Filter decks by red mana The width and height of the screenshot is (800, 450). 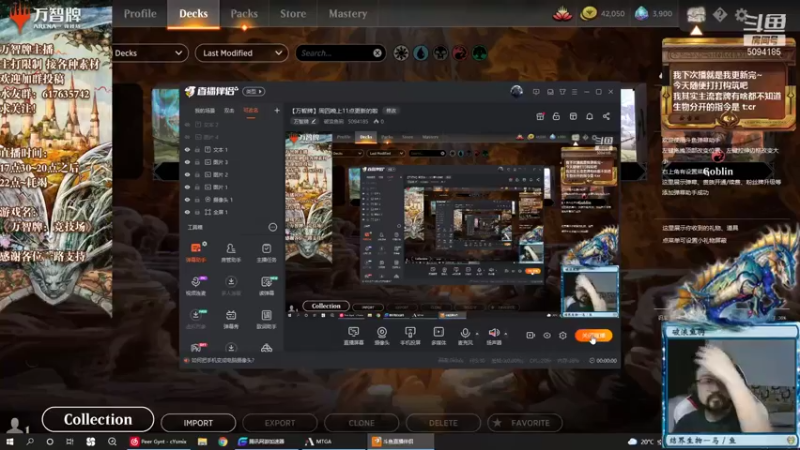pyautogui.click(x=460, y=53)
